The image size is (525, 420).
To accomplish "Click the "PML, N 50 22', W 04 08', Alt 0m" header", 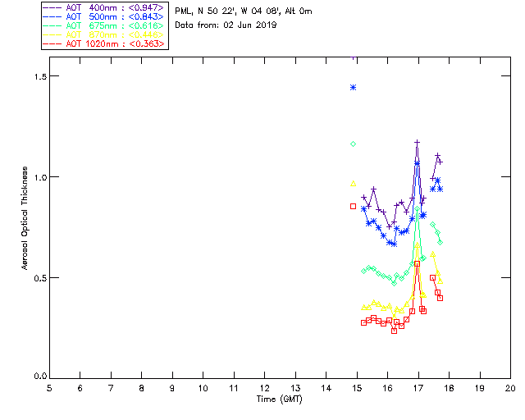I will [244, 11].
